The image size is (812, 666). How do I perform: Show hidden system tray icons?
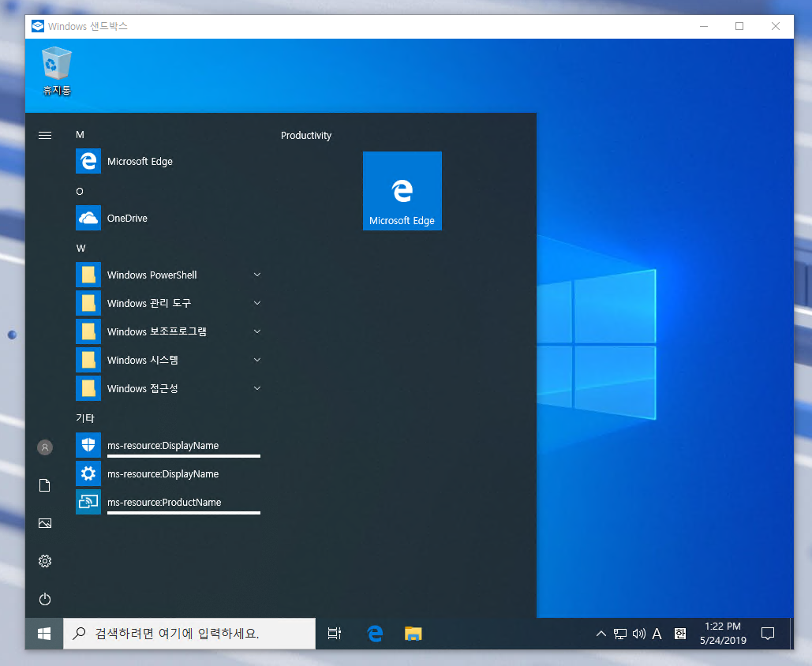click(x=601, y=634)
